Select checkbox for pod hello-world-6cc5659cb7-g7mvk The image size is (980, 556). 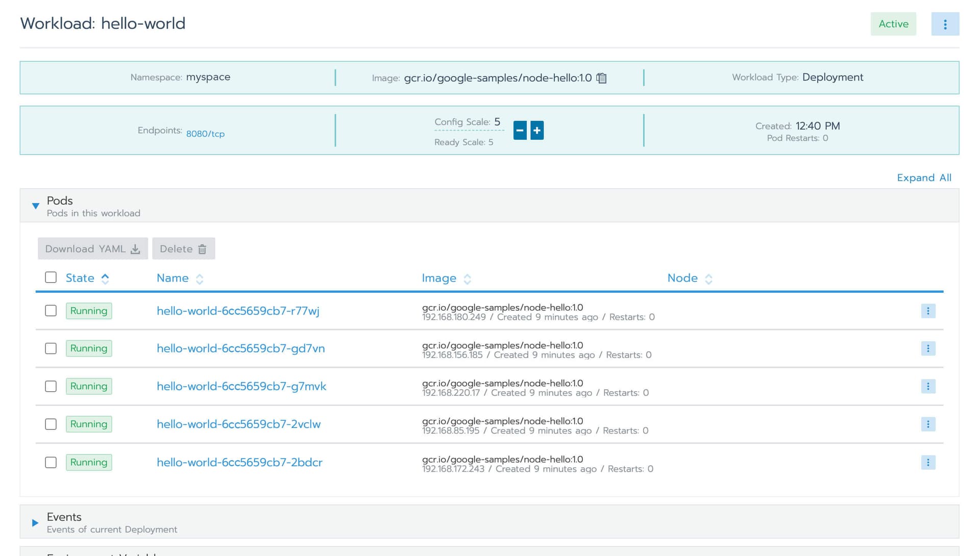pyautogui.click(x=51, y=387)
